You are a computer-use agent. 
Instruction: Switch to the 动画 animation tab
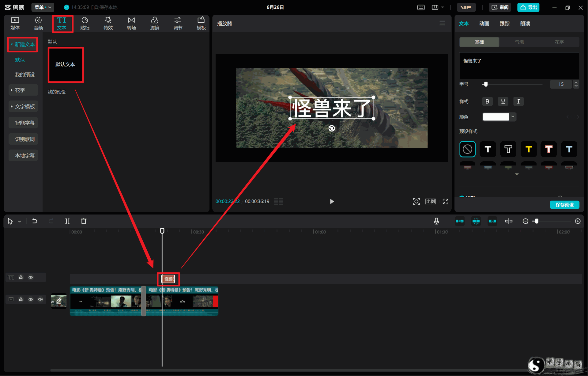pyautogui.click(x=484, y=24)
